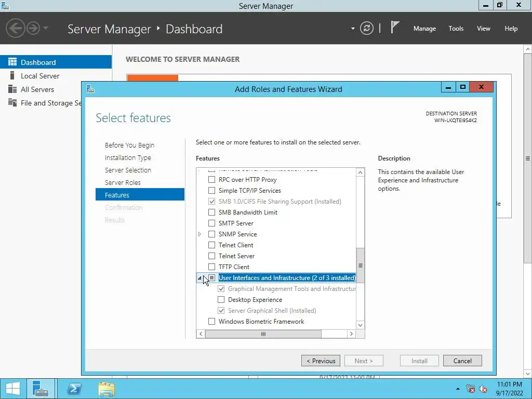
Task: Click the Server Manager title bar app icon
Action: pyautogui.click(x=5, y=5)
